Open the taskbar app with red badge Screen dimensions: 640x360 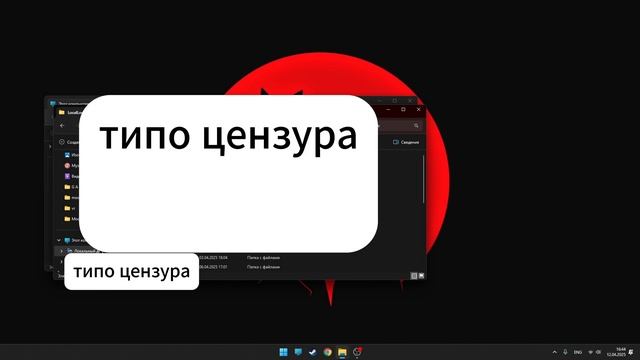tap(357, 352)
